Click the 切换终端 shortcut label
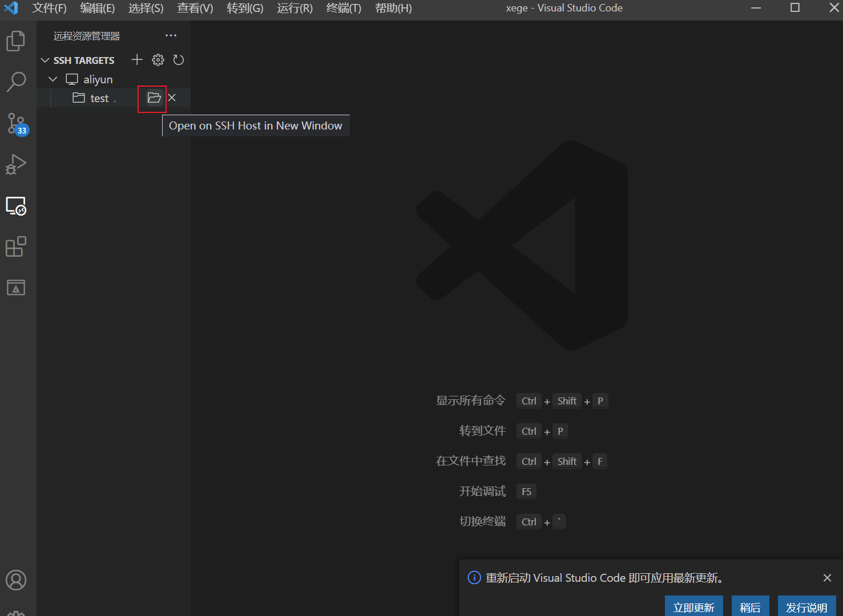This screenshot has height=616, width=843. click(x=483, y=521)
